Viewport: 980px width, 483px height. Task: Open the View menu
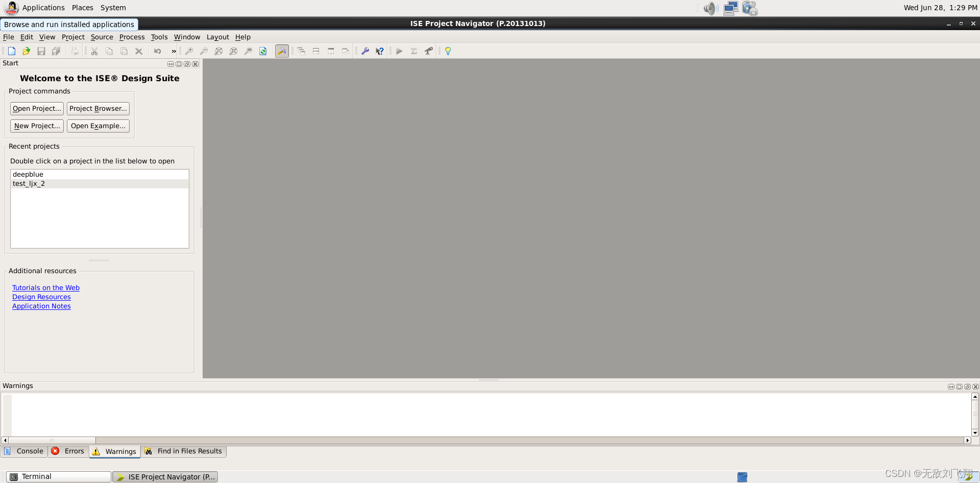pyautogui.click(x=47, y=37)
